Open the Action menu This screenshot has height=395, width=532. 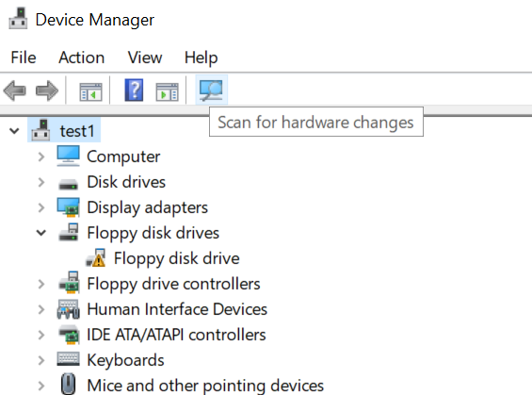pyautogui.click(x=81, y=58)
